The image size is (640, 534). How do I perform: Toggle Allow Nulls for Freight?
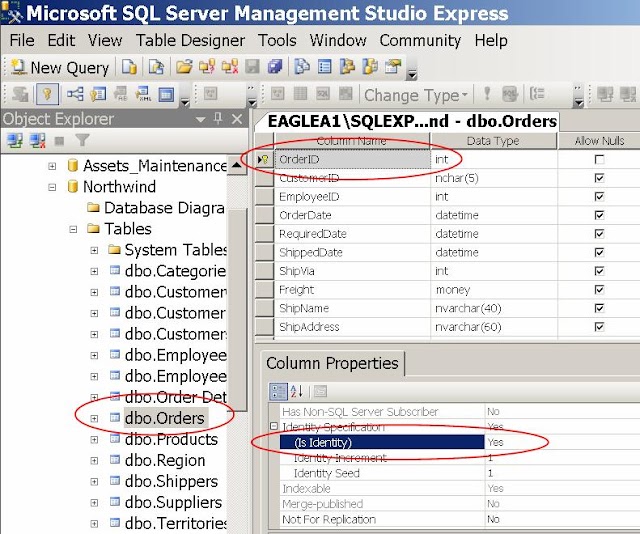coord(599,289)
